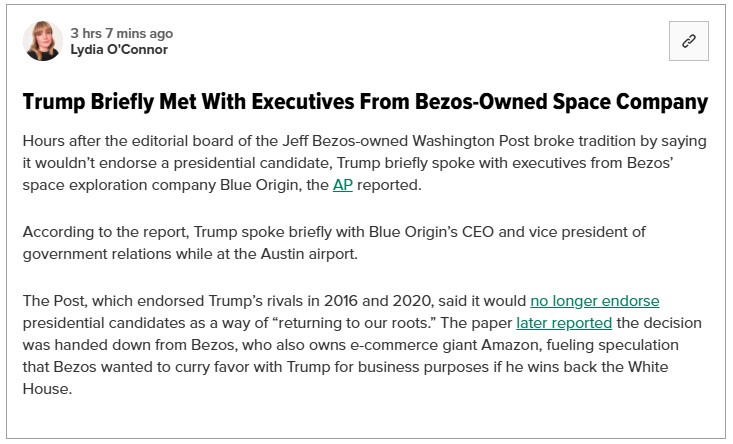Open Lydia O'Connor's profile photo

43,41
